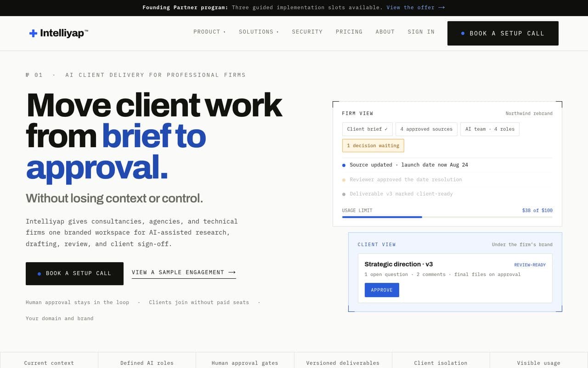This screenshot has height=368, width=588.
Task: Click the Human approval stays in the loop text
Action: pos(77,302)
